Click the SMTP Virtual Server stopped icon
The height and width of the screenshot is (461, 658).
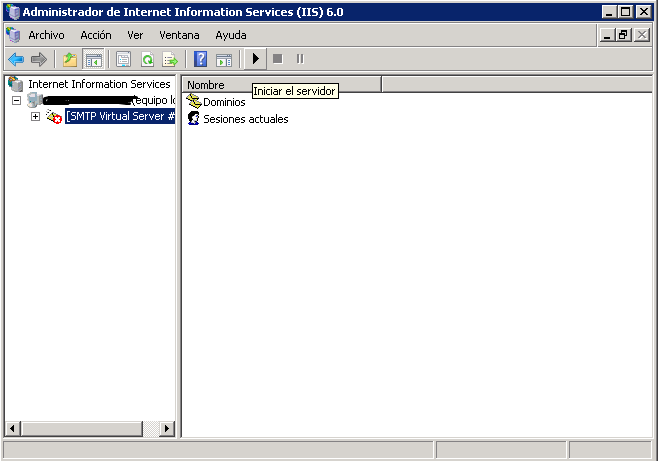tap(53, 116)
